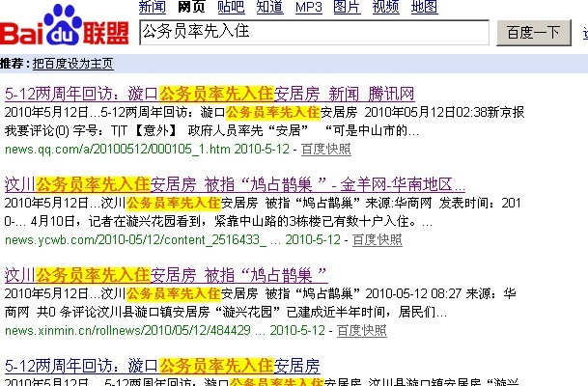
Task: Switch to the 视频 tab
Action: (x=386, y=7)
